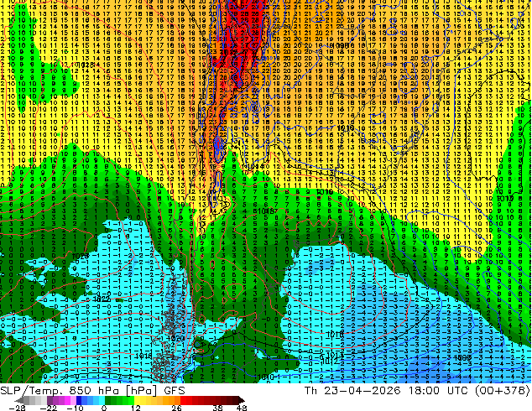Viewport: 532px width, 411px height.
Task: Select the bright red legend swatch at 26
Action: 183,400
